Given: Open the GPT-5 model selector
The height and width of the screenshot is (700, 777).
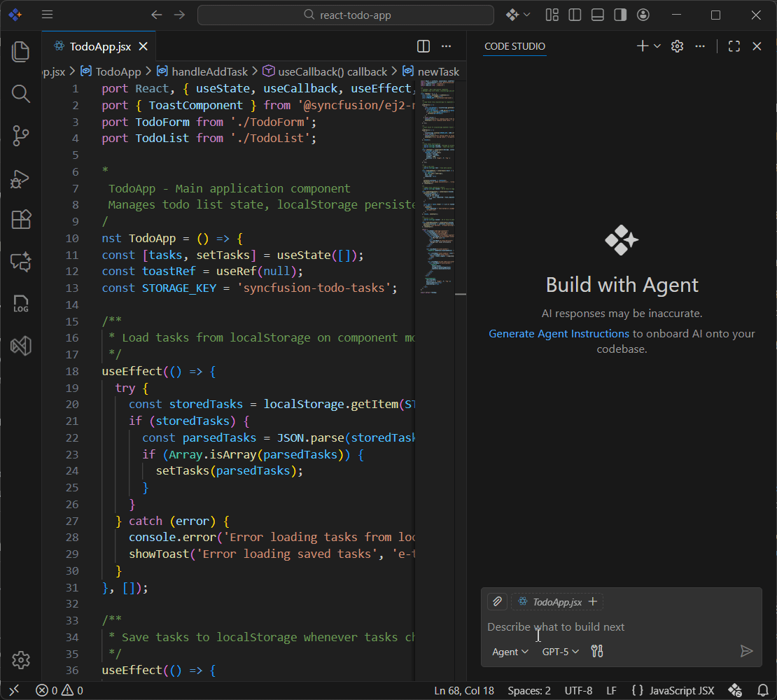Looking at the screenshot, I should [x=559, y=652].
